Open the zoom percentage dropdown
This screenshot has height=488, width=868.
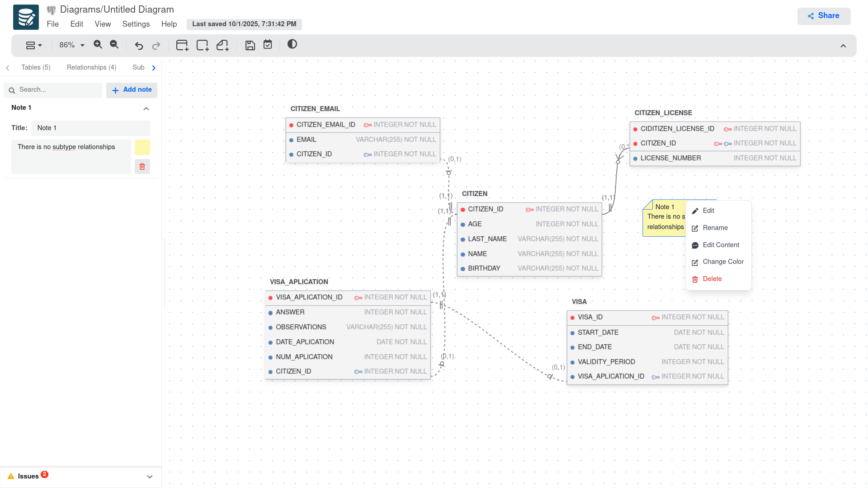click(x=72, y=45)
